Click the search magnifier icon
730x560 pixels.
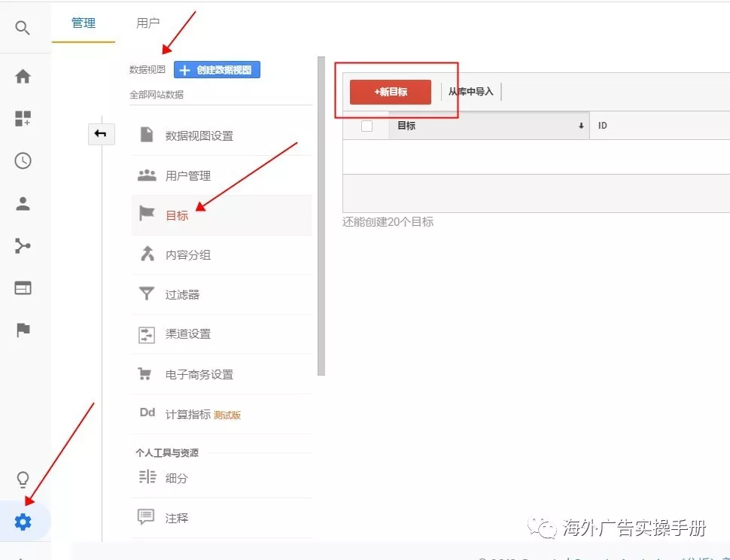pyautogui.click(x=23, y=29)
